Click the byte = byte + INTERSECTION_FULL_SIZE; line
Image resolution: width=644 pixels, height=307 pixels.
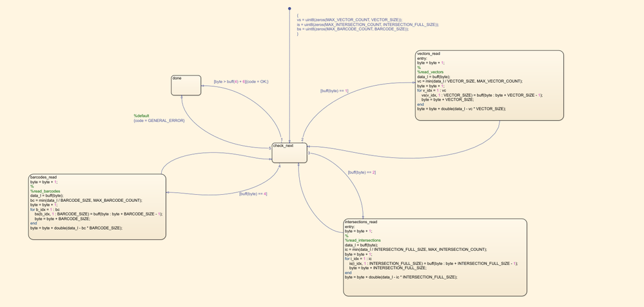click(387, 268)
